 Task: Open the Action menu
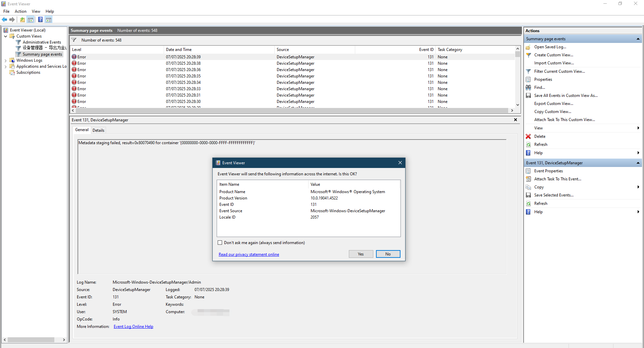pos(20,11)
